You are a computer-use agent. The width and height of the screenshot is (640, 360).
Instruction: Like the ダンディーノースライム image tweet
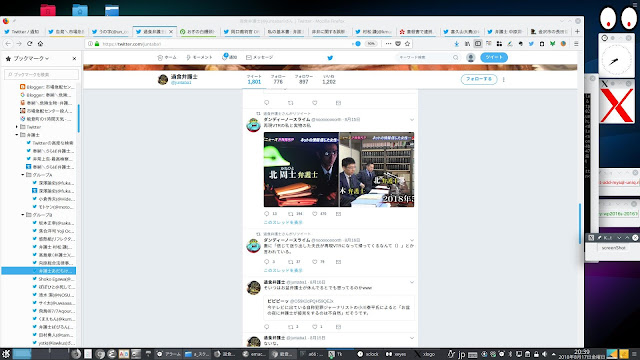(x=315, y=214)
